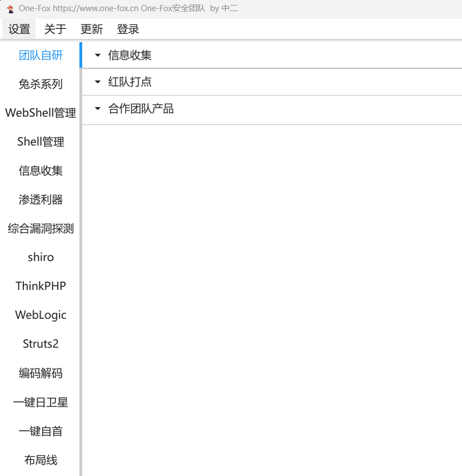Select 信息收集 in the left sidebar
Image resolution: width=462 pixels, height=476 pixels.
pyautogui.click(x=41, y=171)
